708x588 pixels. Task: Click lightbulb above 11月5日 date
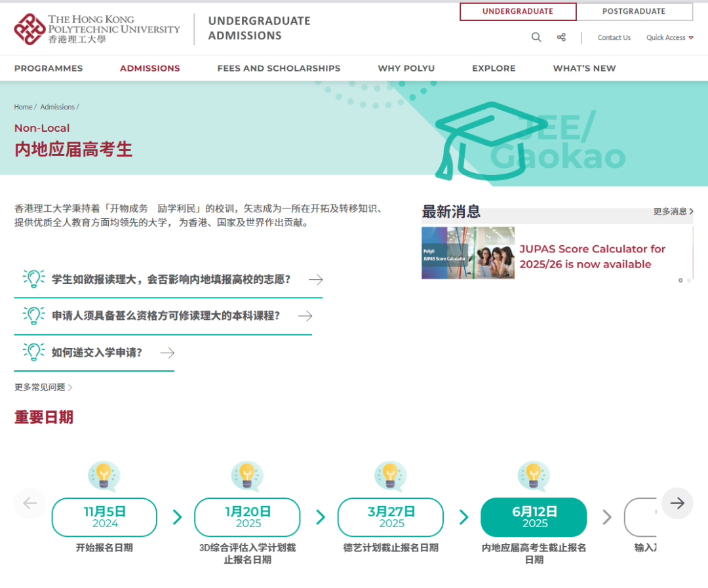tap(104, 477)
